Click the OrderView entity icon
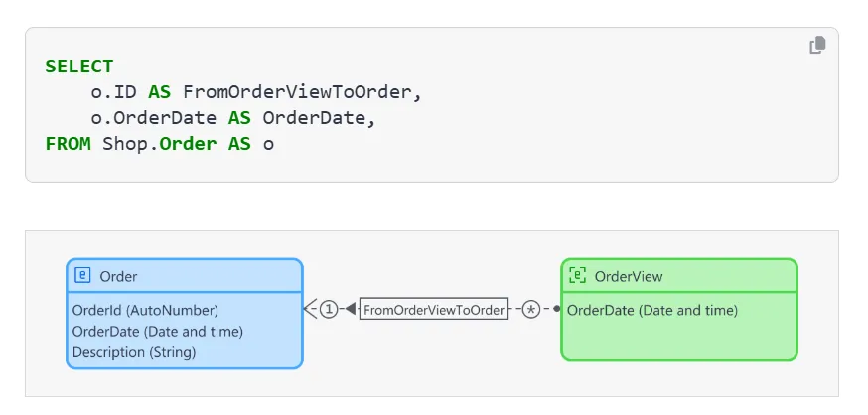Viewport: 868px width, 415px height. (577, 276)
